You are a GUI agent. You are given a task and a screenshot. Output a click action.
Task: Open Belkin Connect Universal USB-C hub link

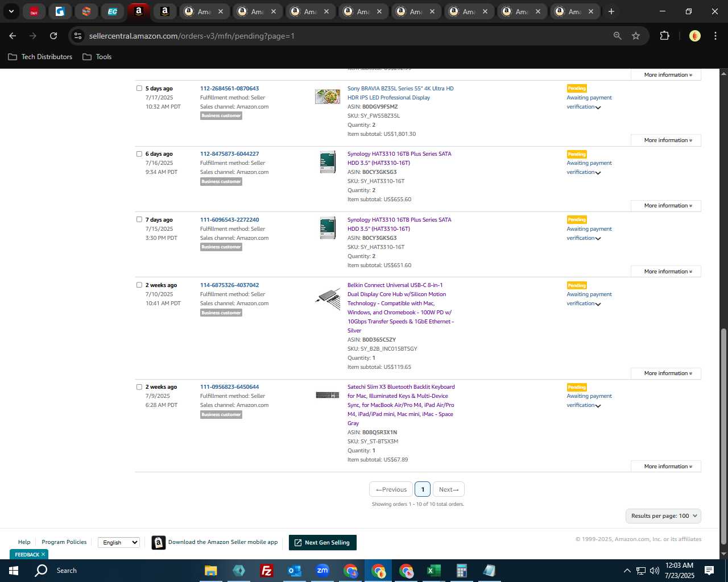click(x=400, y=307)
